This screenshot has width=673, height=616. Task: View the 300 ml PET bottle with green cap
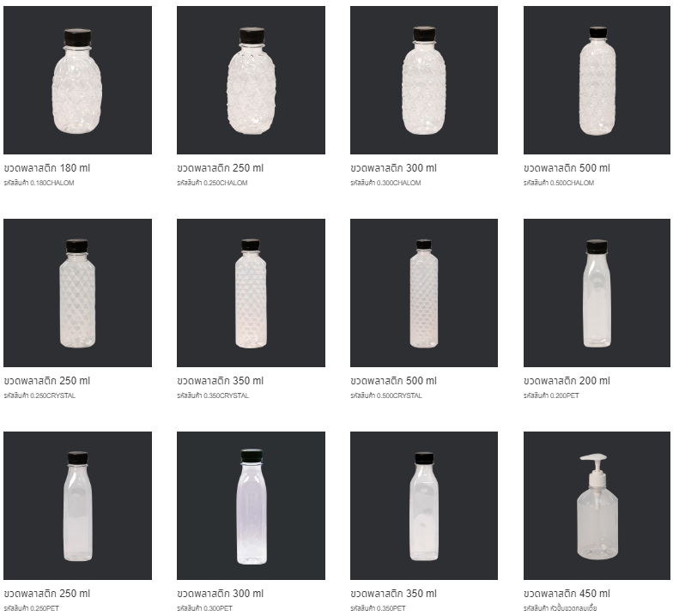click(251, 506)
